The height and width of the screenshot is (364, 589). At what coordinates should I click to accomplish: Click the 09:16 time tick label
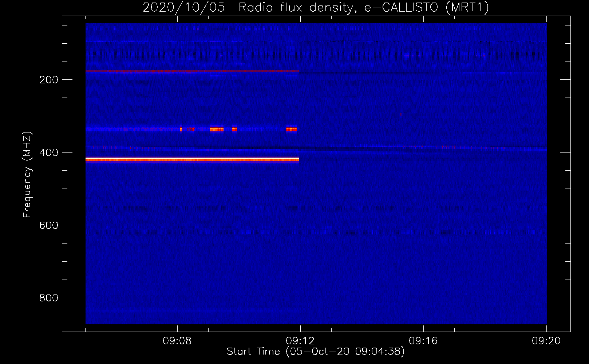(x=423, y=341)
